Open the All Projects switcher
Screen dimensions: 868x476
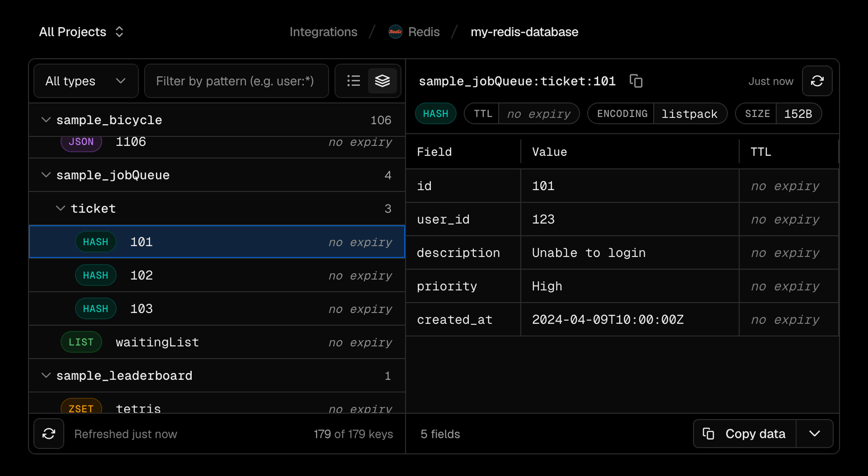(x=81, y=32)
